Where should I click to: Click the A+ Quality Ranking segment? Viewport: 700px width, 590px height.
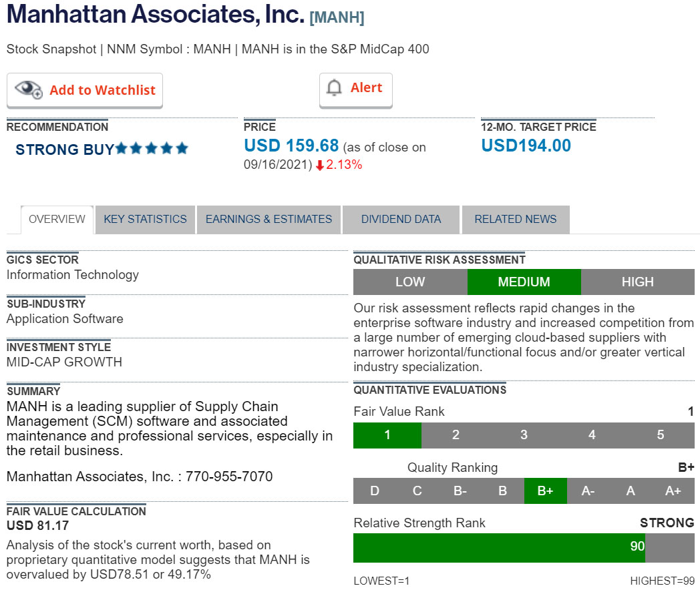pyautogui.click(x=673, y=491)
